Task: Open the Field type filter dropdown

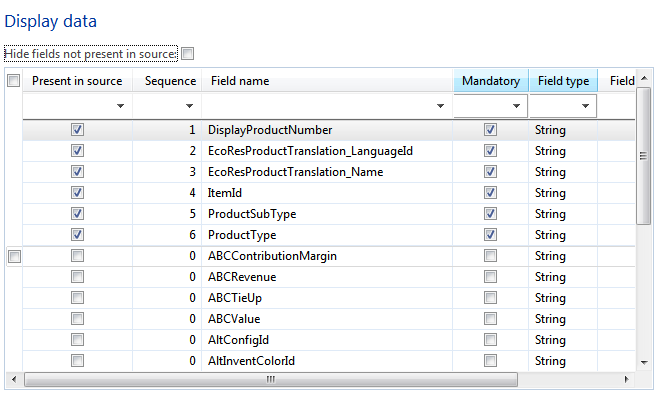Action: (585, 106)
